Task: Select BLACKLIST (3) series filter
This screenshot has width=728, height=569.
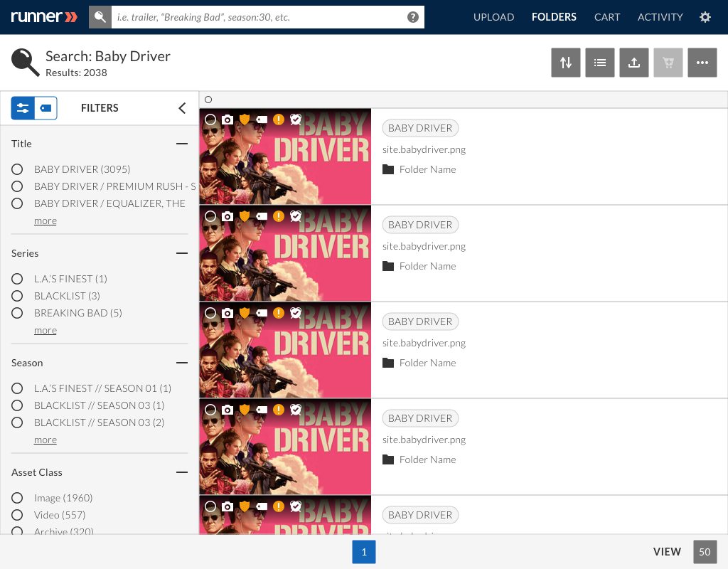Action: click(x=17, y=296)
